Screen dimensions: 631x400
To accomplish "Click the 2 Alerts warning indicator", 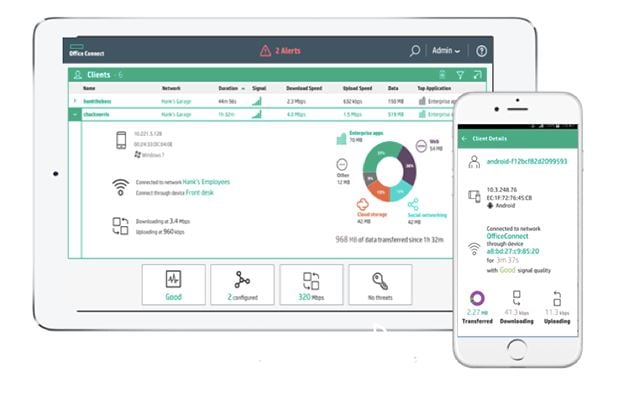I will pos(279,50).
